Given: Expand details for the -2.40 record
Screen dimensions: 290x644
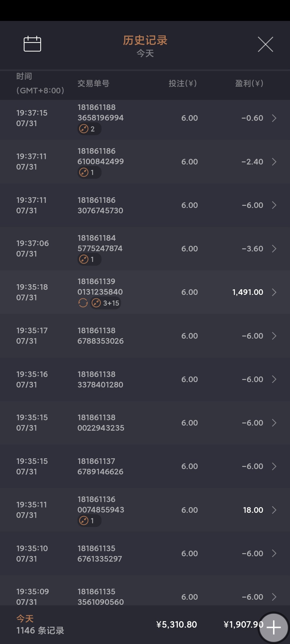Looking at the screenshot, I should tap(274, 162).
